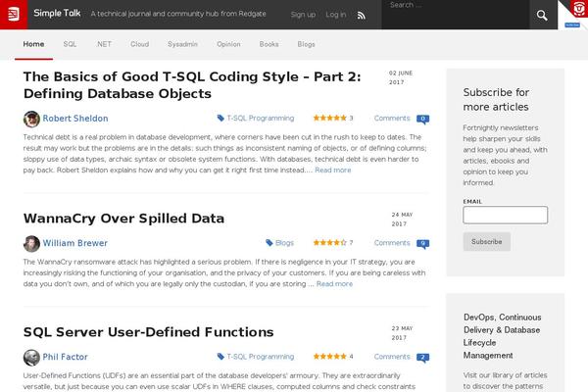The height and width of the screenshot is (392, 588).
Task: Open the Opinion section
Action: coord(228,44)
